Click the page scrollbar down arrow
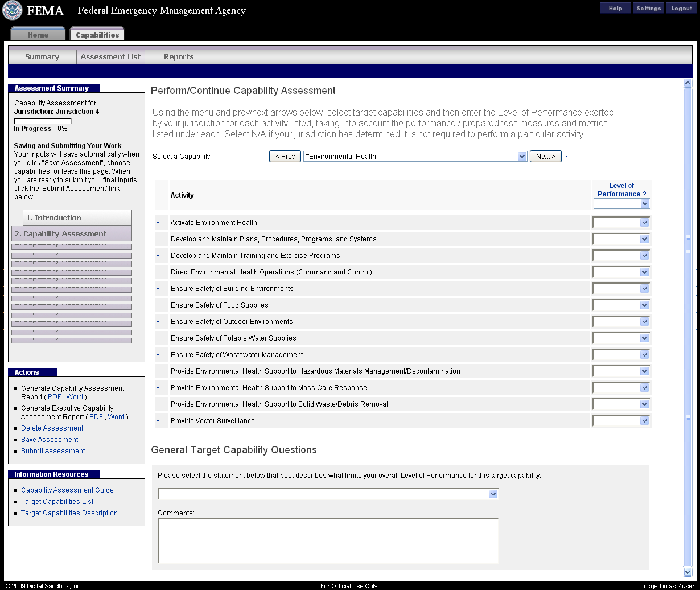700x590 pixels. click(x=687, y=572)
